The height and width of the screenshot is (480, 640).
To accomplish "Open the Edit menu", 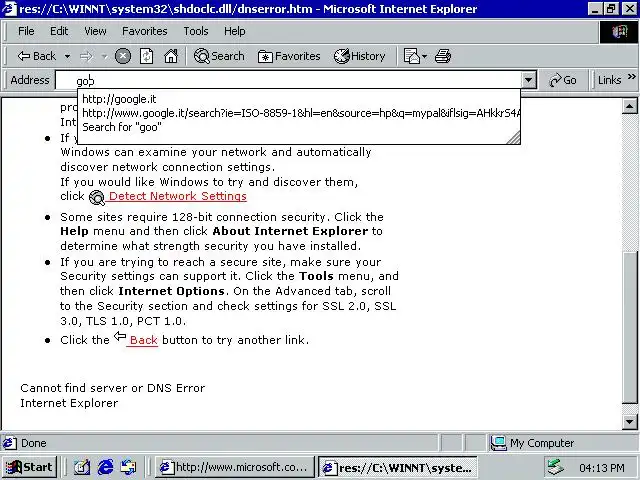I will click(59, 31).
